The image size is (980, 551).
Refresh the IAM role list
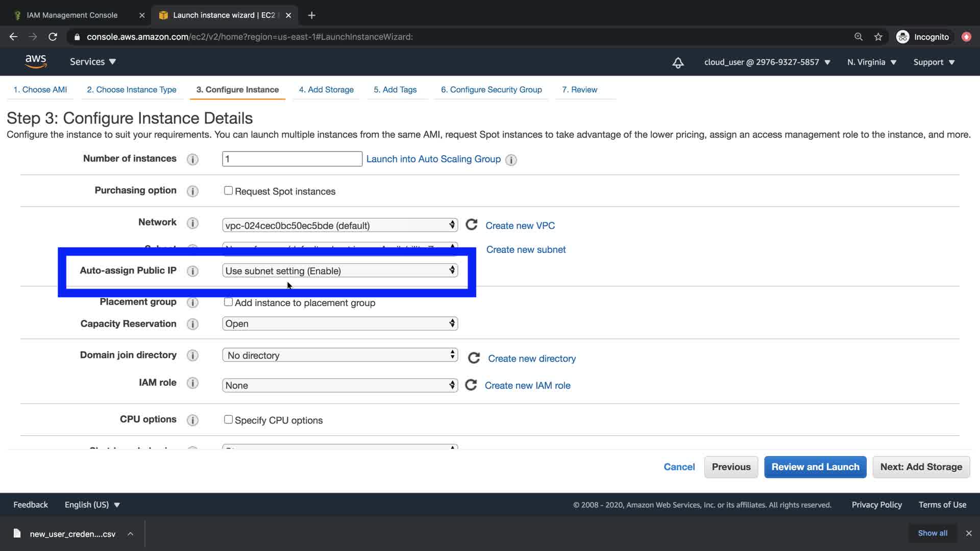471,385
